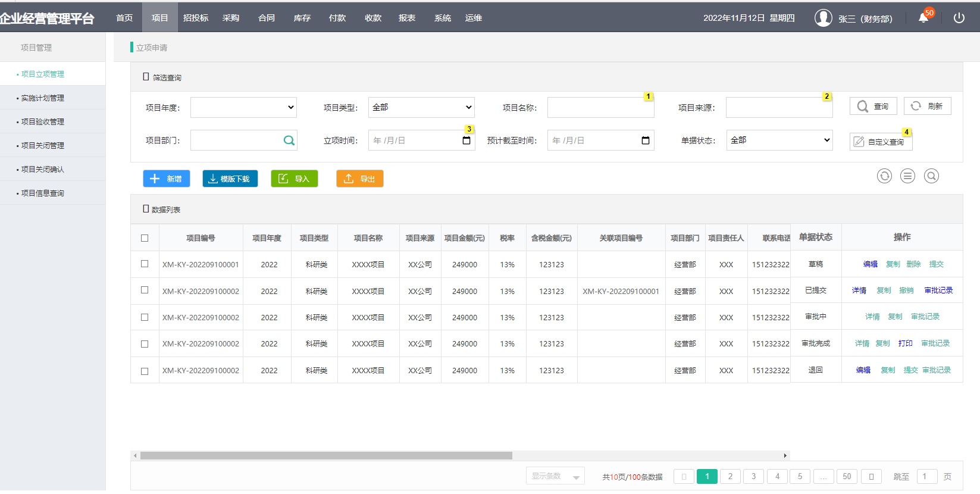This screenshot has width=980, height=494.
Task: Check the checkbox of the 审批完成 row
Action: (145, 344)
